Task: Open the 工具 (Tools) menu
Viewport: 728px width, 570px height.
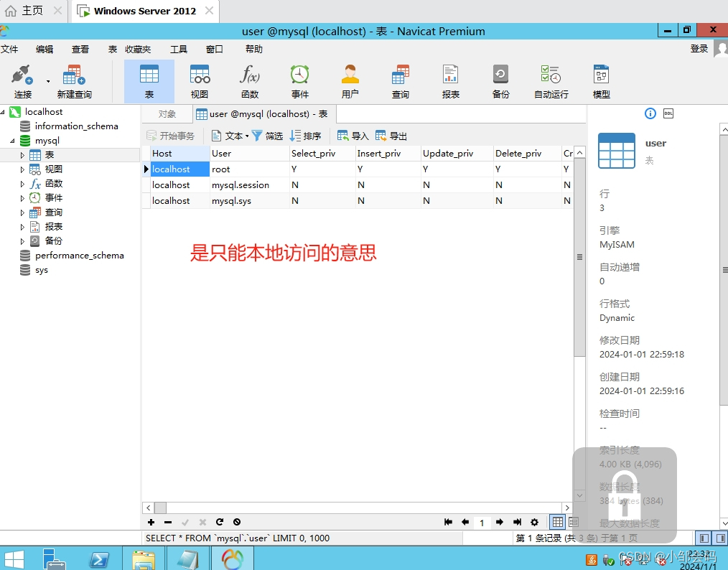Action: [x=179, y=50]
